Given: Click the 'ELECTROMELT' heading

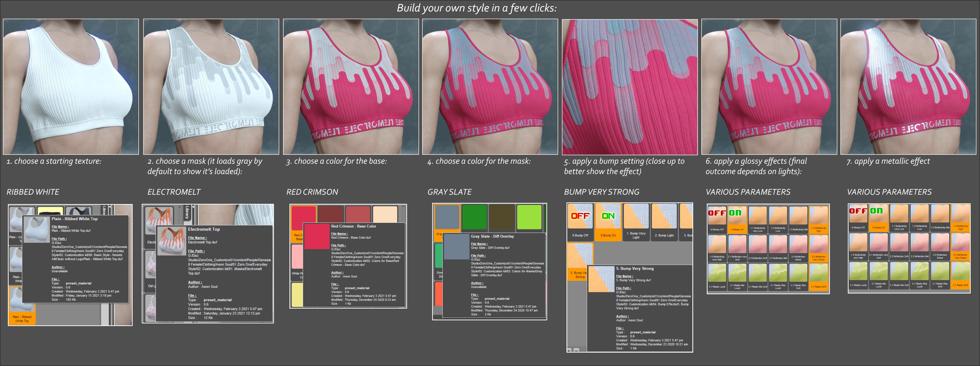Looking at the screenshot, I should pos(174,192).
